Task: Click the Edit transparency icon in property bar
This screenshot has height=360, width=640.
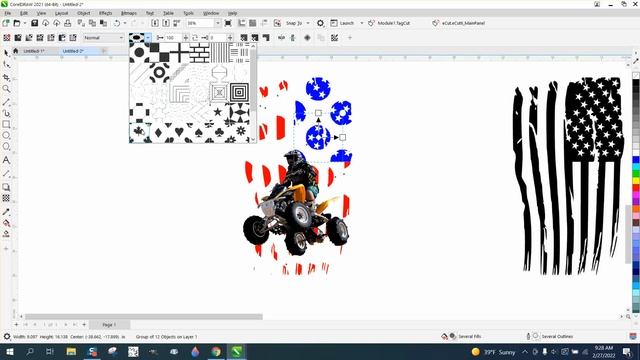Action: [334, 38]
